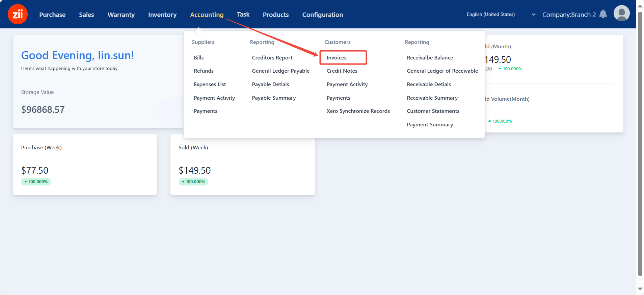
Task: Open General Ledger of Receivable
Action: click(442, 71)
